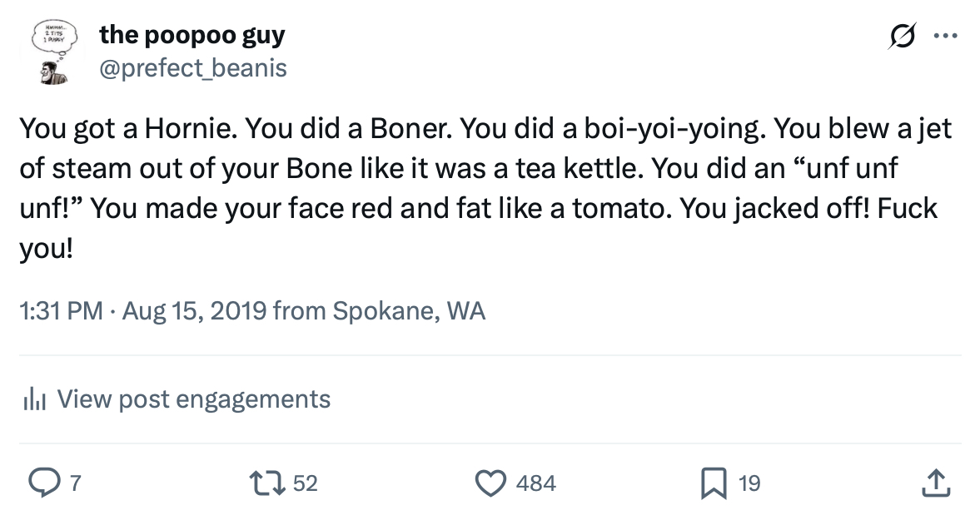Click the display name "the poopoo guy"
Image resolution: width=980 pixels, height=520 pixels.
tap(192, 35)
